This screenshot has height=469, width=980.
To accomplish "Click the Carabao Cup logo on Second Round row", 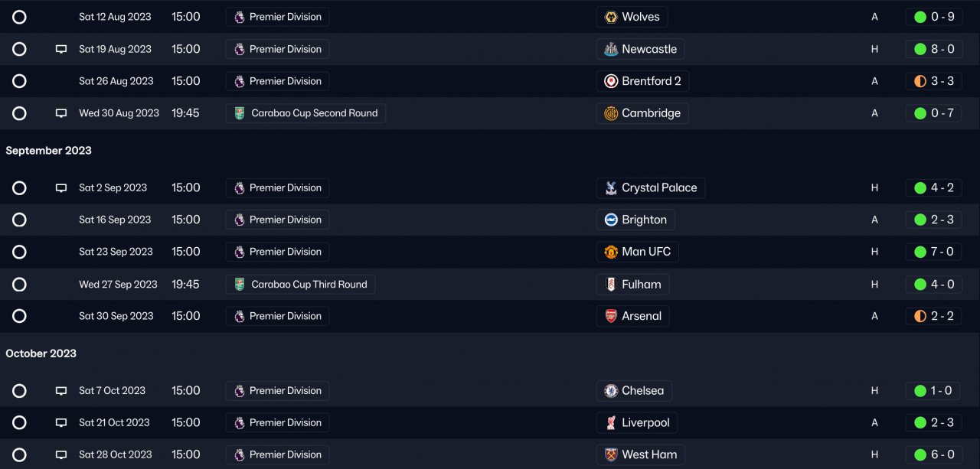I will (x=240, y=113).
